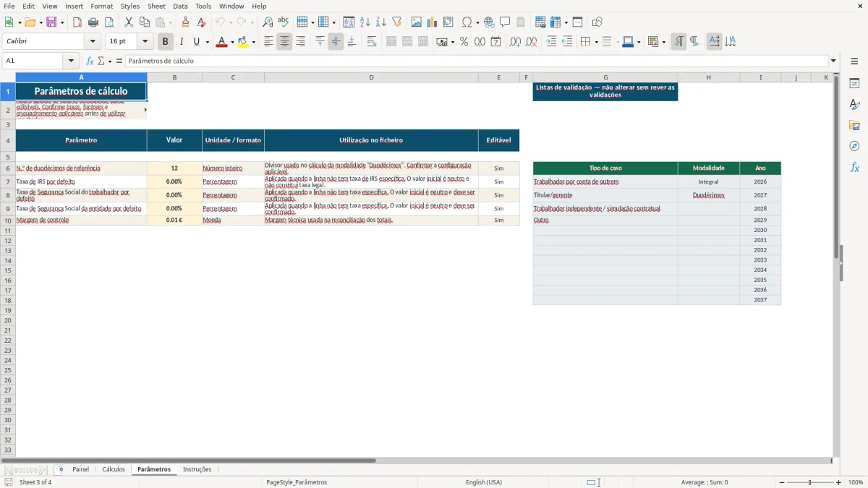Click the Function Wizard fx icon
Image resolution: width=868 pixels, height=488 pixels.
point(90,61)
